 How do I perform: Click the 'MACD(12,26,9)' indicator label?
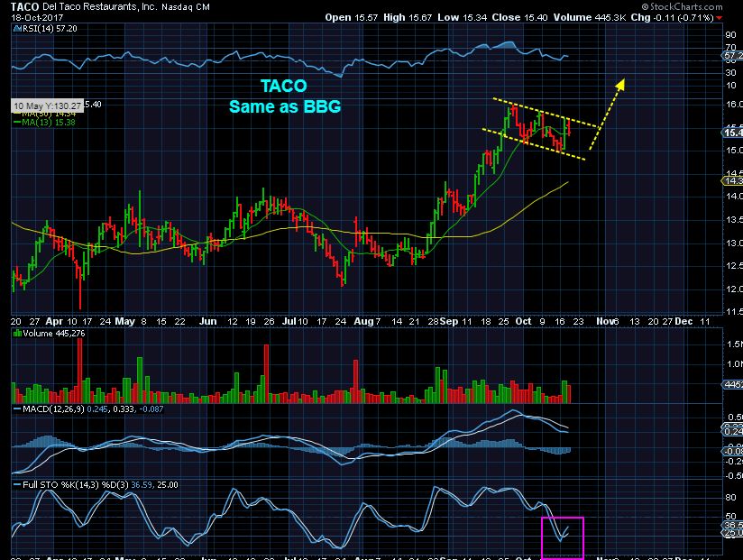coord(53,409)
